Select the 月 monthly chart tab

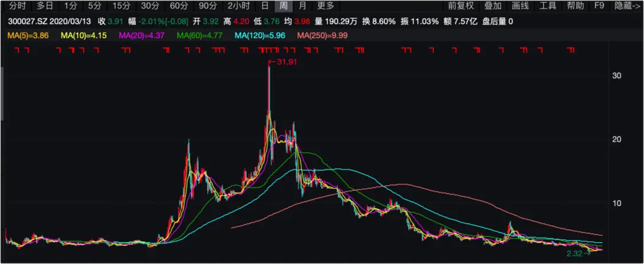click(x=302, y=6)
